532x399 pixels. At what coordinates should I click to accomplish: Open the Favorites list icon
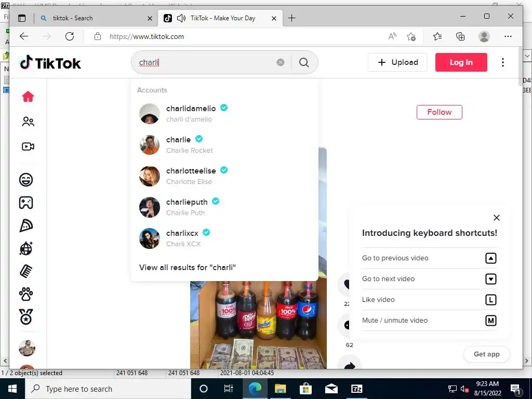pyautogui.click(x=437, y=36)
